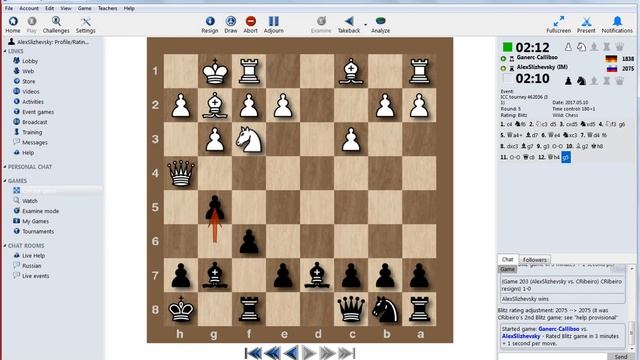
Task: Click Ganerc-Calliboo player name by clock
Action: [x=537, y=58]
